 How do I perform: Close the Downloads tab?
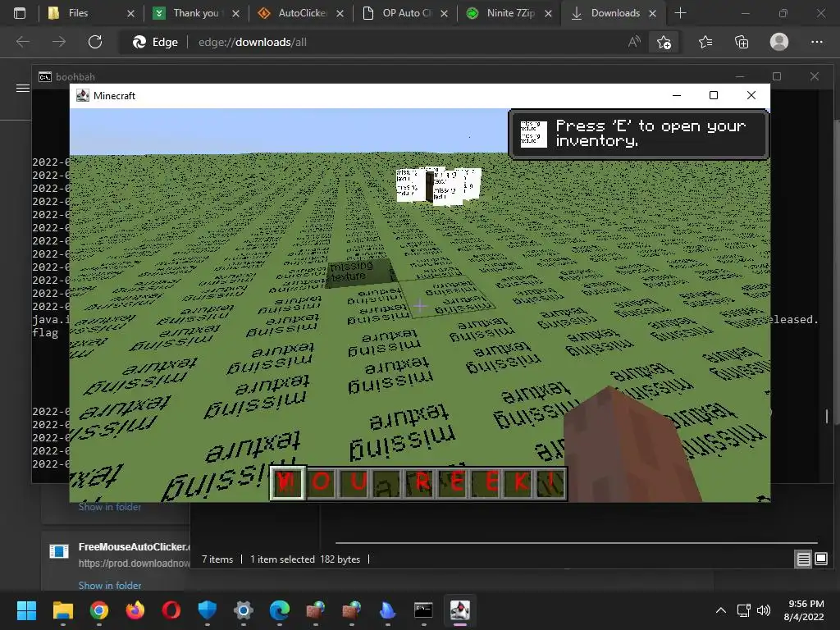652,14
